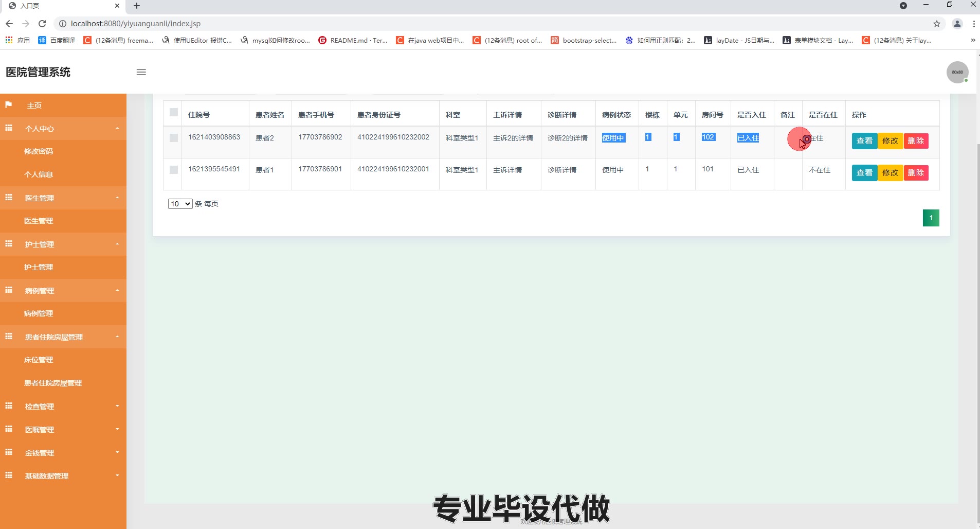The width and height of the screenshot is (980, 529).
Task: Click the hamburger sidebar toggle icon
Action: [x=141, y=72]
